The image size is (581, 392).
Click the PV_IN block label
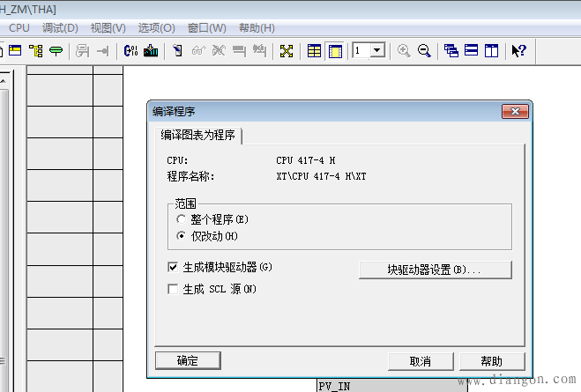[x=334, y=386]
